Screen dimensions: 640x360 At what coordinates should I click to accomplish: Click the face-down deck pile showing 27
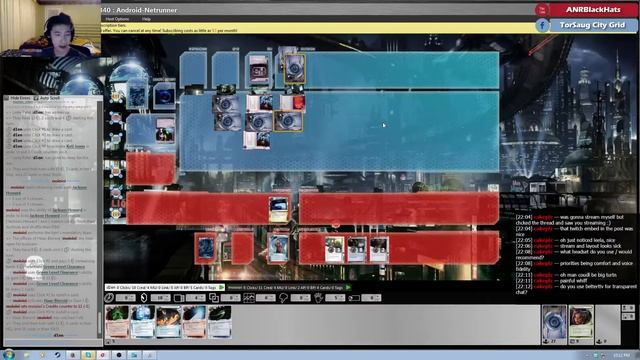pos(554,324)
